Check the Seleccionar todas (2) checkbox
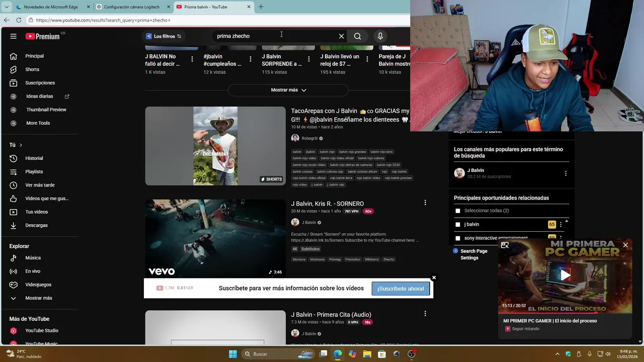Screen dimensions: 644x362 (457, 211)
